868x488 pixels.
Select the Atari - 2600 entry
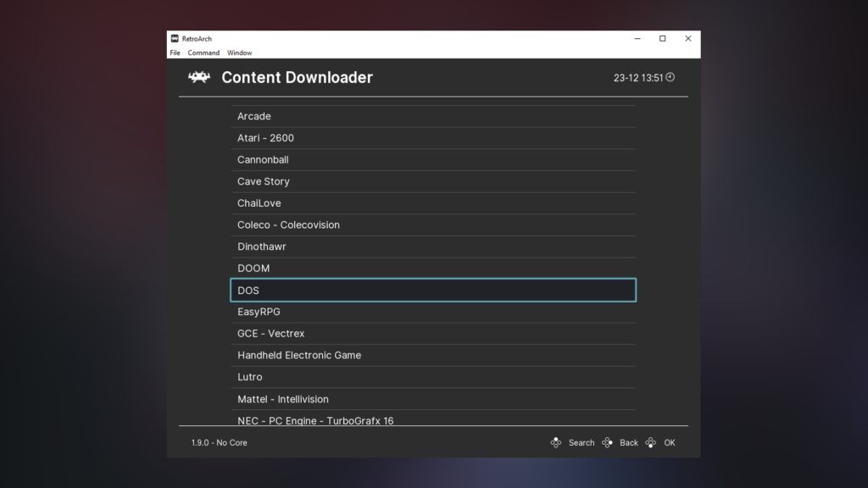click(x=433, y=138)
